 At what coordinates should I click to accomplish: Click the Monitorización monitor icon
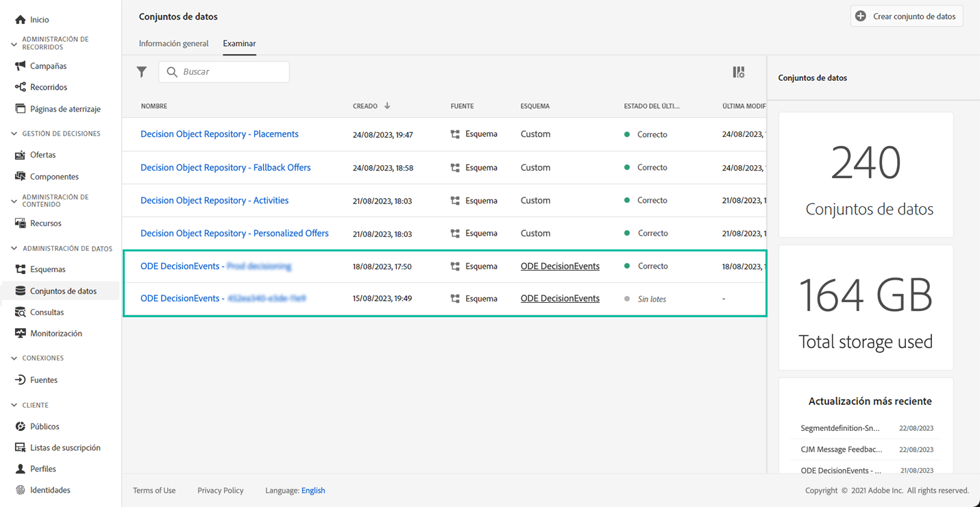21,334
